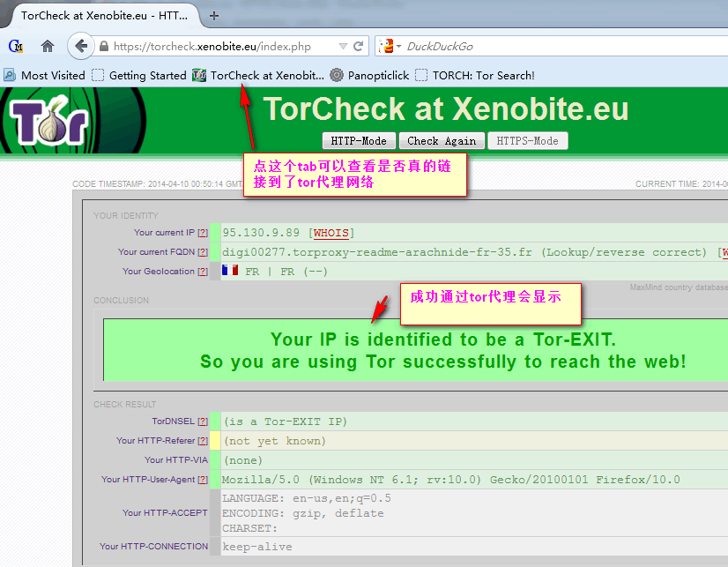Open the URL history dropdown arrow
This screenshot has height=567, width=728.
(x=343, y=46)
